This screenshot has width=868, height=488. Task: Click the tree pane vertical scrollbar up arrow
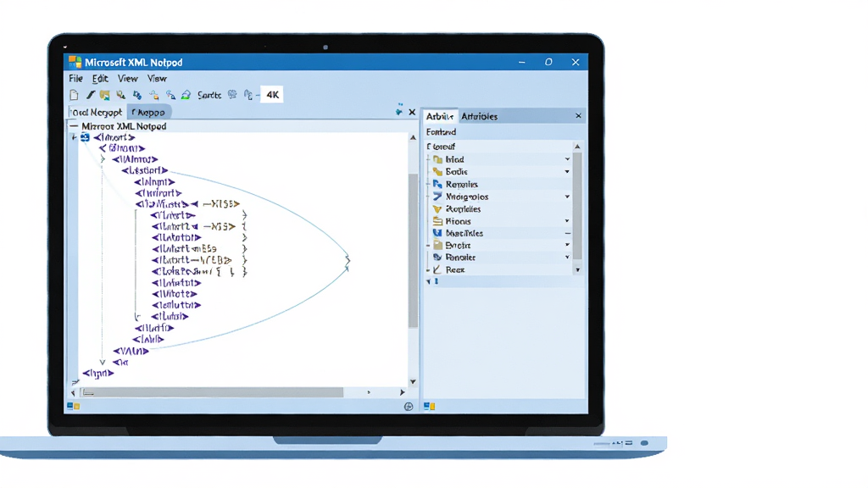(x=413, y=138)
